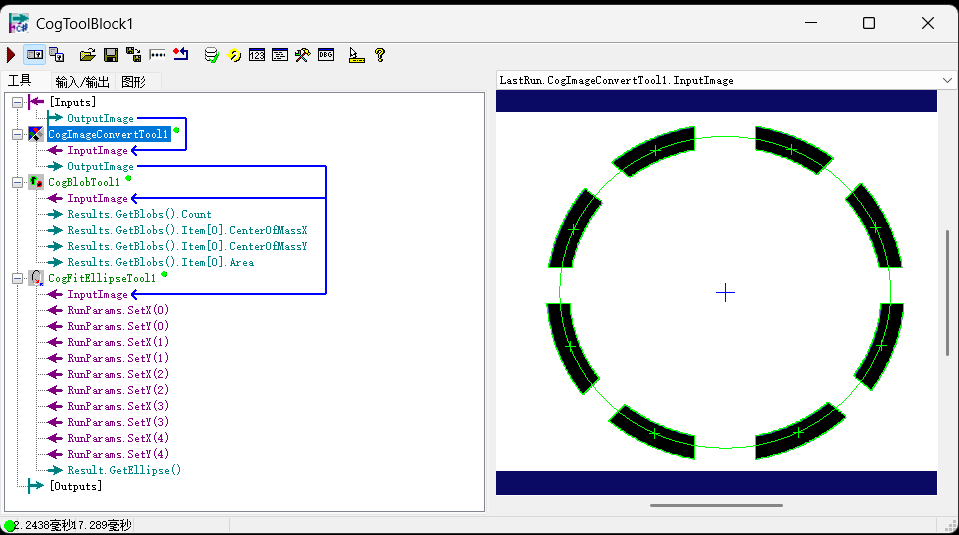Open help with the question mark icon
This screenshot has height=535, width=959.
click(x=380, y=55)
